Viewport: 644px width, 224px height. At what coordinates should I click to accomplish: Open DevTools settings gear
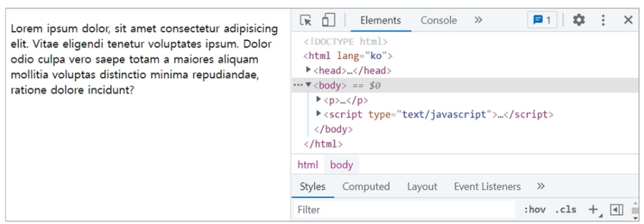tap(579, 20)
